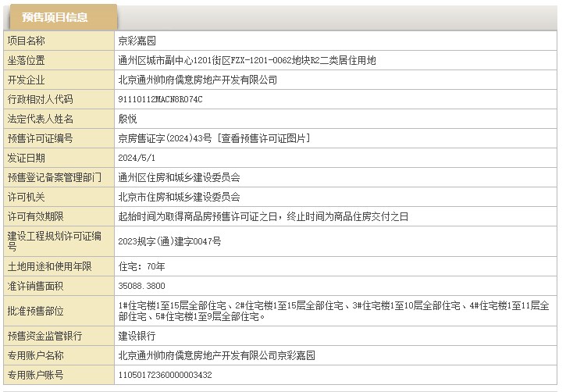
Task: Click 通州区住房和城乡建设委员会 value
Action: (179, 177)
